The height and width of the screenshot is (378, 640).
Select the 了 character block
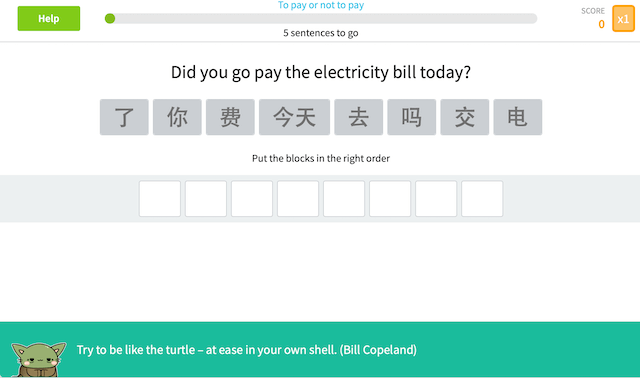click(x=124, y=117)
